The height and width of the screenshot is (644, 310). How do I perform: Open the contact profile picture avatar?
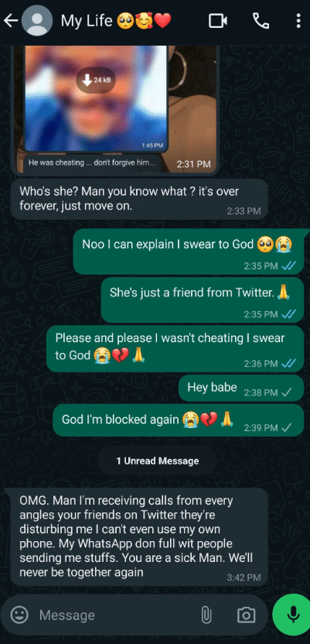tap(37, 20)
